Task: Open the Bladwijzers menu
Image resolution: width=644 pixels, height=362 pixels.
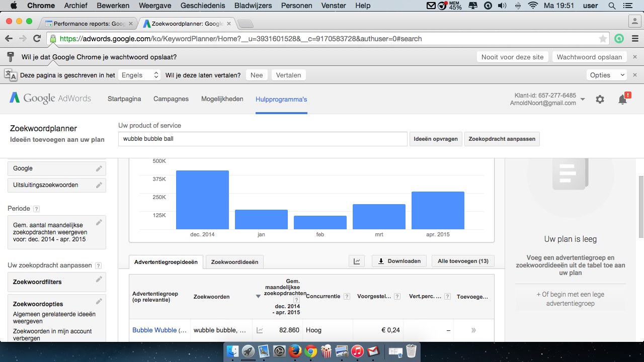Action: tap(253, 6)
